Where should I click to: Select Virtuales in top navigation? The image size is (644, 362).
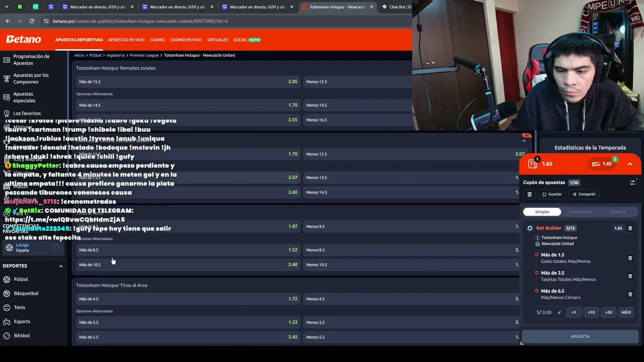(x=217, y=40)
